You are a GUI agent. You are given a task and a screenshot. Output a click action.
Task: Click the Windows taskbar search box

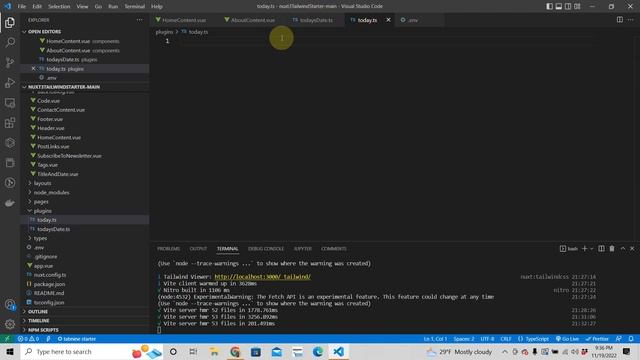pos(92,351)
